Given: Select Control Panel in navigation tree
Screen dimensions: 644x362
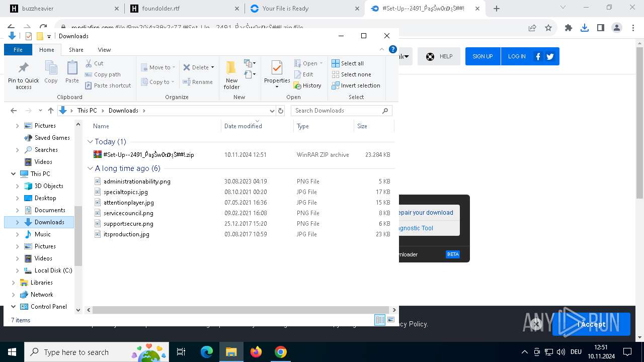Looking at the screenshot, I should pyautogui.click(x=48, y=307).
